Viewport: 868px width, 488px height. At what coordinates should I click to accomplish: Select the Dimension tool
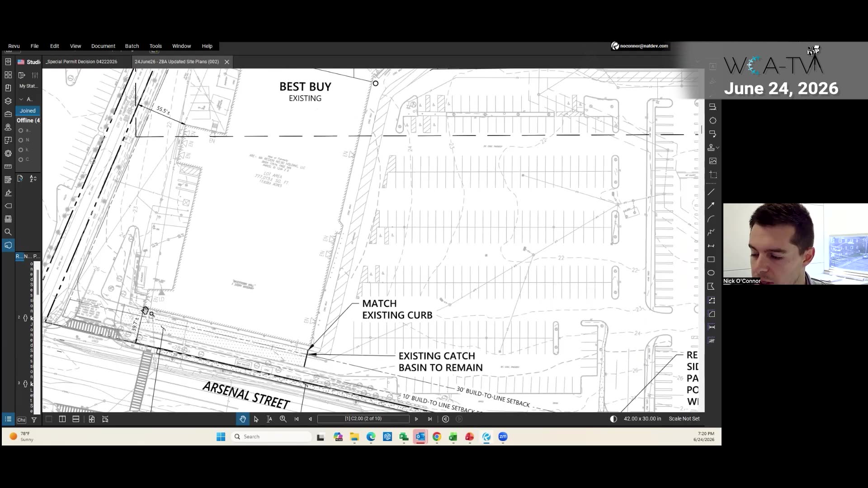coord(711,246)
